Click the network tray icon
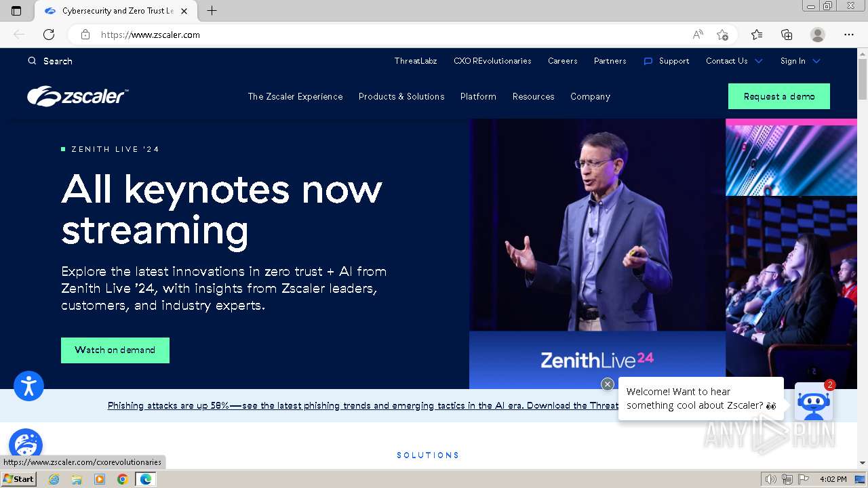Screen dimensions: 868x488 pyautogui.click(x=787, y=479)
